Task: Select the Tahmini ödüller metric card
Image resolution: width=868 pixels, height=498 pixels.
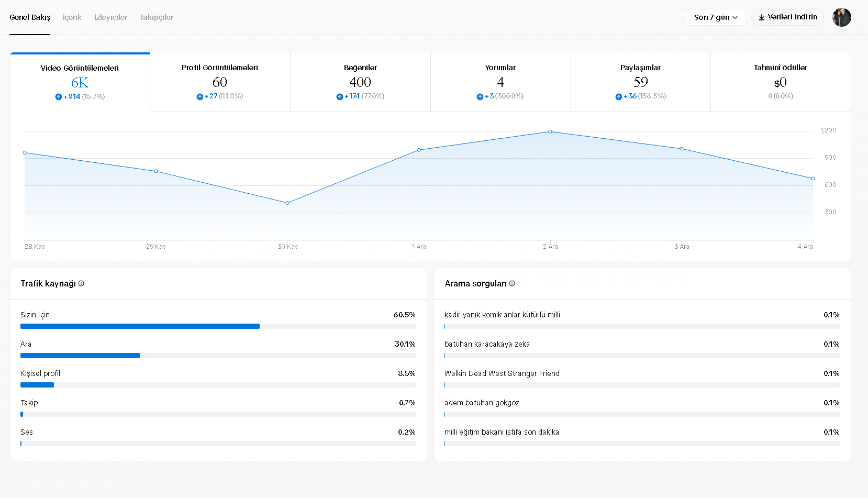Action: click(x=780, y=82)
